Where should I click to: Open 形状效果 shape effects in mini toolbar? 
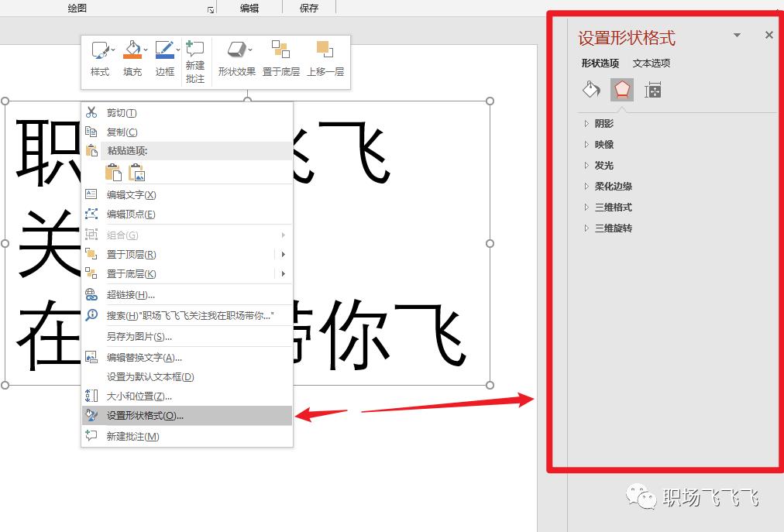[236, 51]
